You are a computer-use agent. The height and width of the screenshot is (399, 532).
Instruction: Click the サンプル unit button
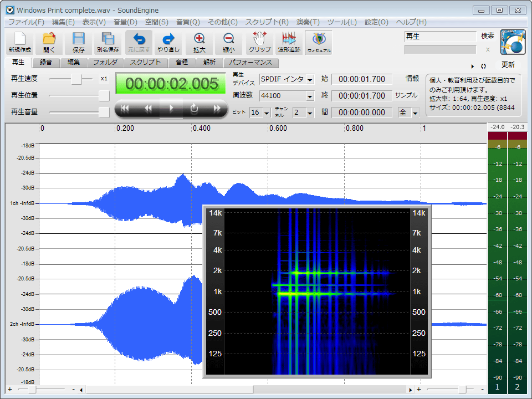coord(406,95)
